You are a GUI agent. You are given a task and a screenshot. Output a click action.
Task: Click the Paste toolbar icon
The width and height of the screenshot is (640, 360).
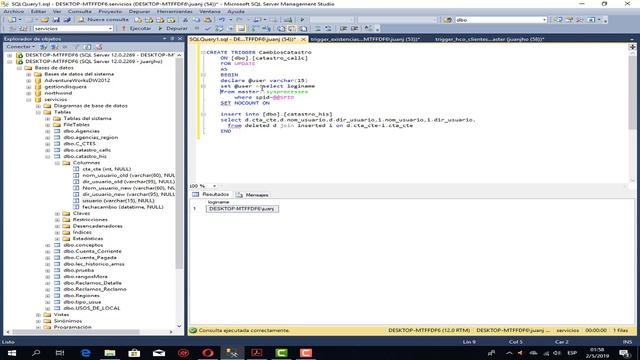tap(207, 20)
